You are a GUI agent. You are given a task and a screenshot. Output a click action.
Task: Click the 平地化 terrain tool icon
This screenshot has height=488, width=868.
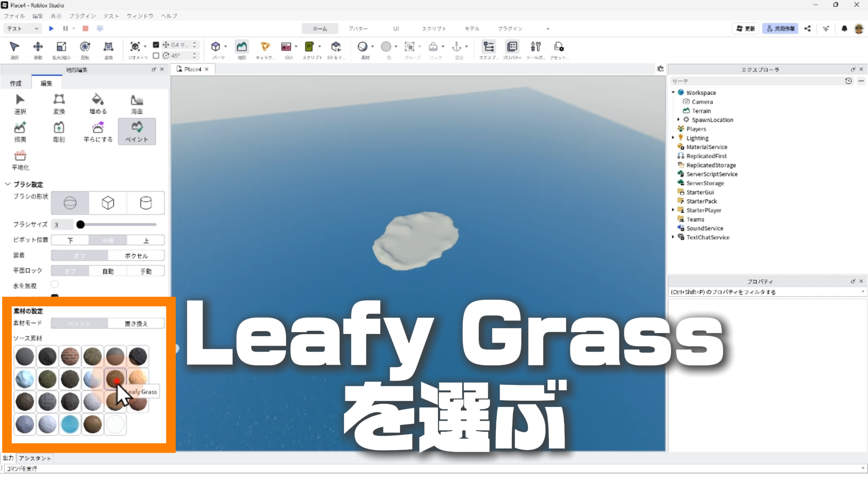[x=20, y=160]
